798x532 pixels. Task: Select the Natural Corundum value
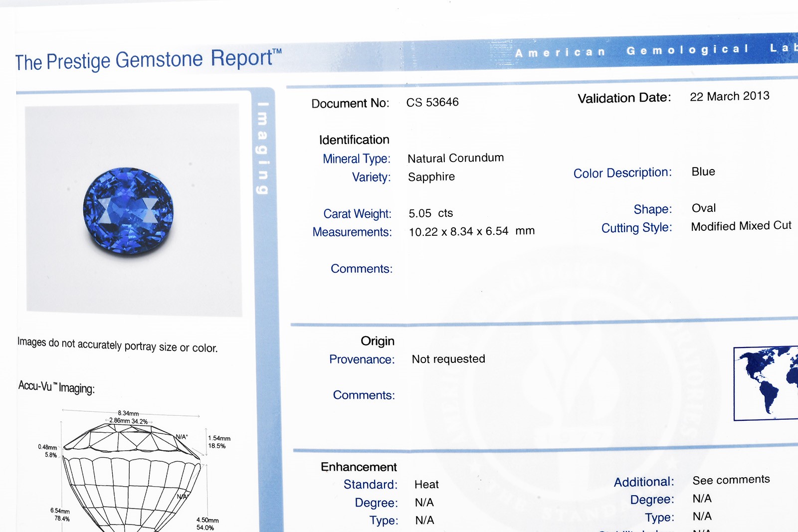(x=455, y=158)
